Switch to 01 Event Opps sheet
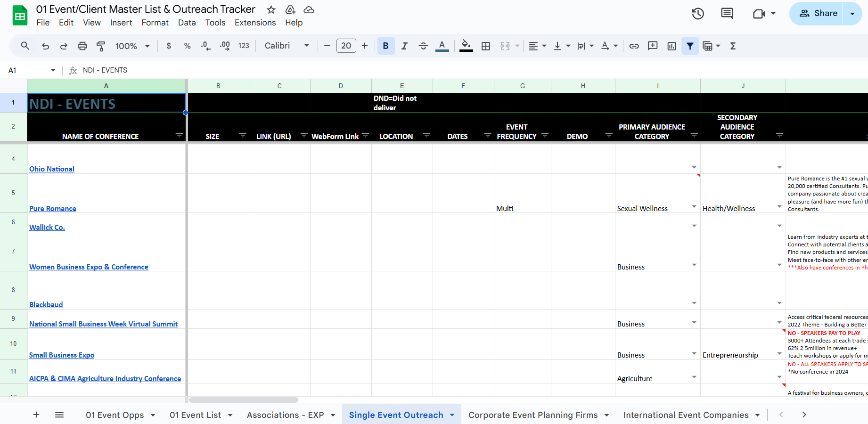The width and height of the screenshot is (868, 424). pos(115,415)
